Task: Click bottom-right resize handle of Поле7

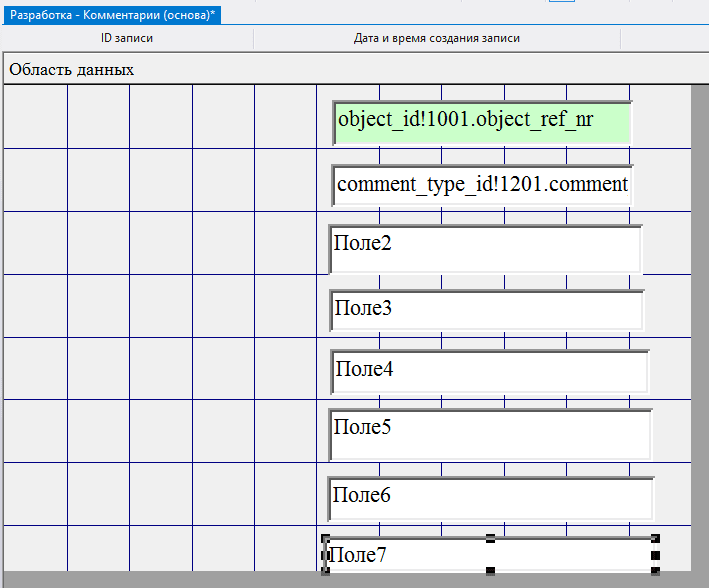Action: tap(656, 571)
